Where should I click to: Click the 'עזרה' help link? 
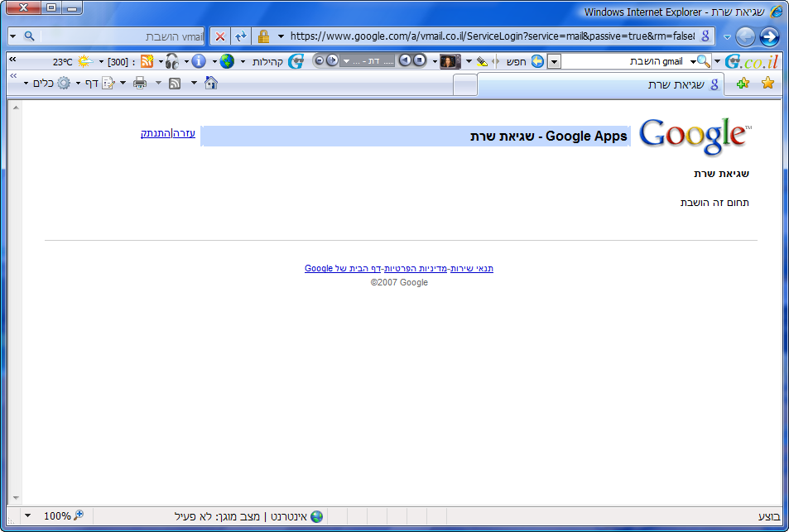pyautogui.click(x=184, y=133)
